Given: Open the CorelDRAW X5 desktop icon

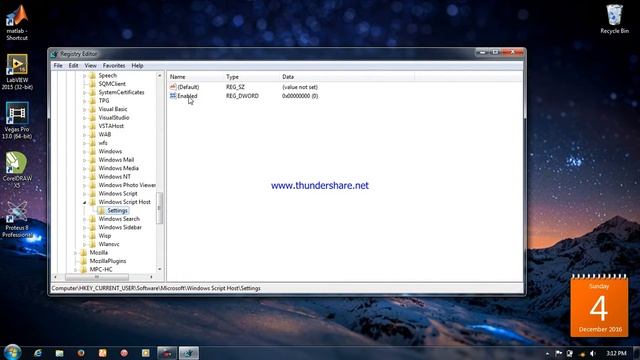Looking at the screenshot, I should (17, 170).
